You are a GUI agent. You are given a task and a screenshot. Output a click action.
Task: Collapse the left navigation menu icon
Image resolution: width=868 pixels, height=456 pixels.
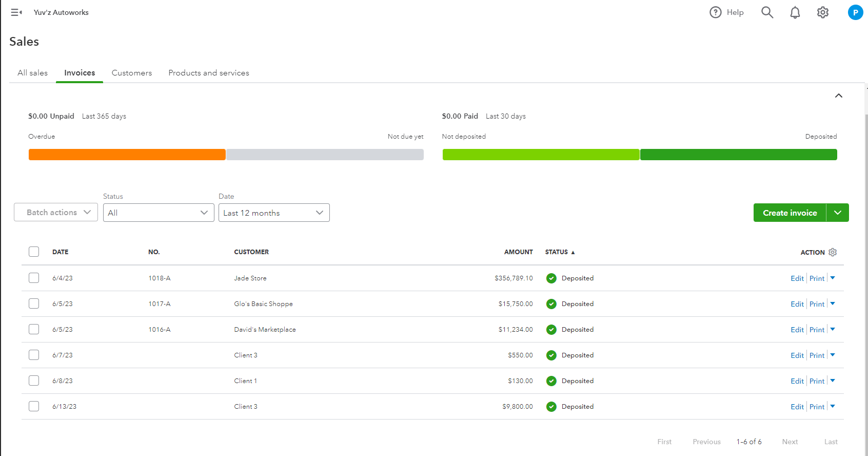tap(16, 12)
